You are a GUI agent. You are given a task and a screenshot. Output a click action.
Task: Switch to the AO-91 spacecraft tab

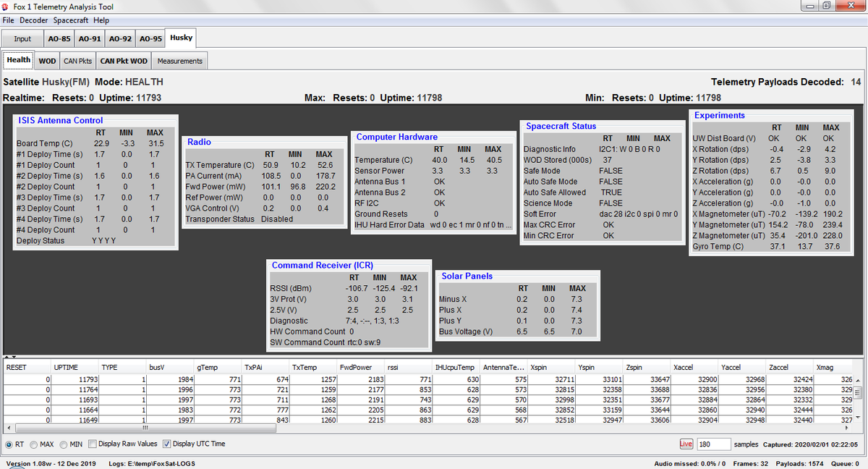[x=90, y=38]
